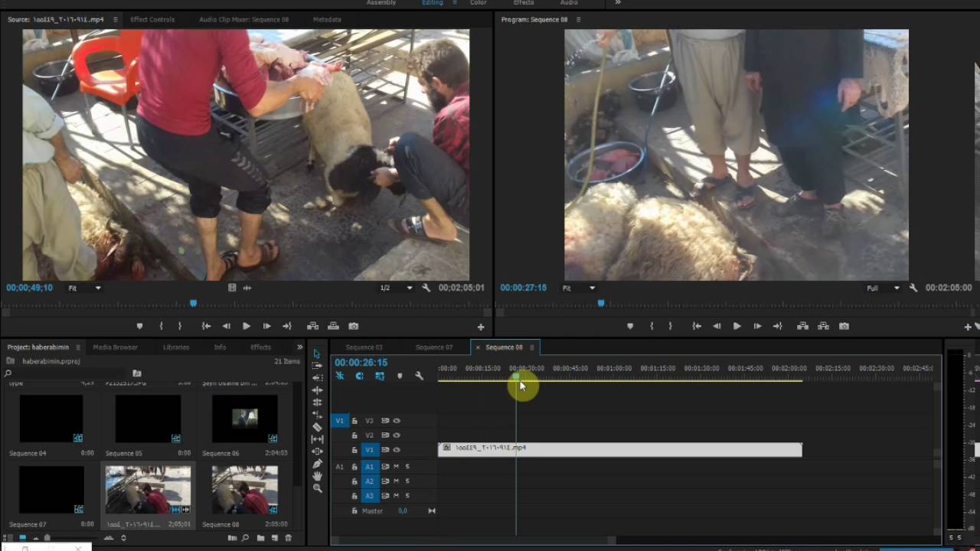The width and height of the screenshot is (980, 551).
Task: Select the Hand tool
Action: point(317,476)
